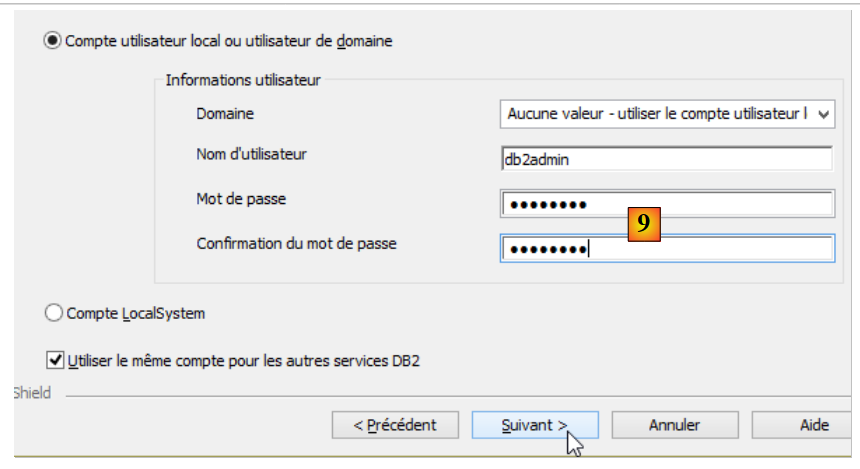Click the Mot de passe label text
This screenshot has height=469, width=860.
click(241, 199)
